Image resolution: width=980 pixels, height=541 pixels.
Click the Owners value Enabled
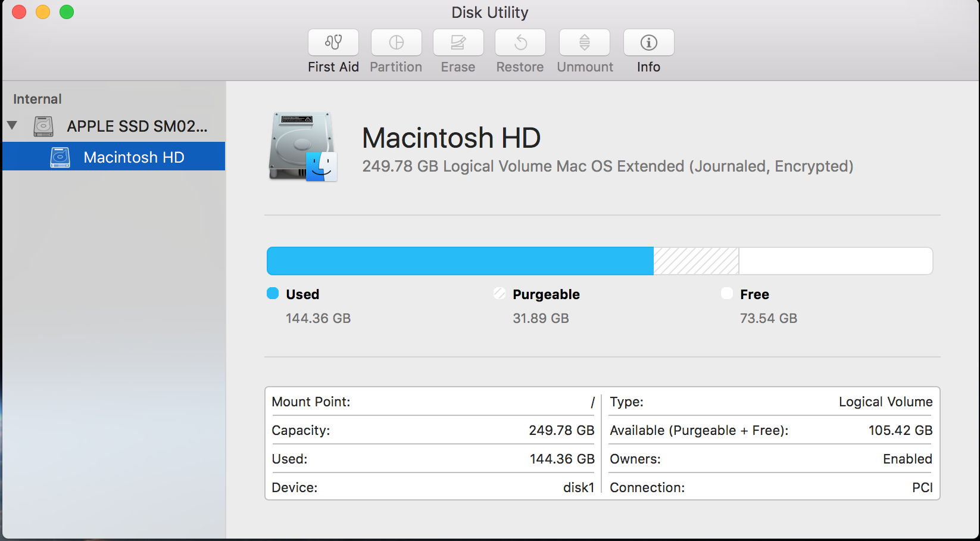pyautogui.click(x=907, y=459)
